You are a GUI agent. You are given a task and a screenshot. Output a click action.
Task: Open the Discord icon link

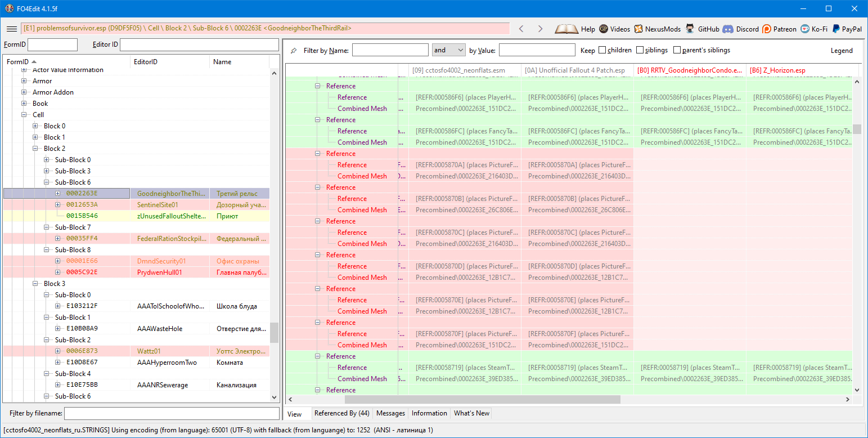[x=728, y=29]
